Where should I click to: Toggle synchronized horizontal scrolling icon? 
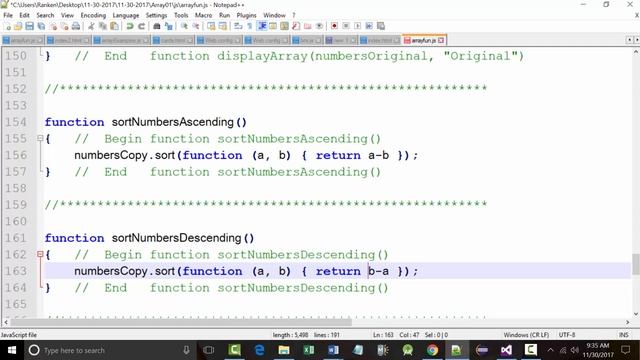point(223,26)
